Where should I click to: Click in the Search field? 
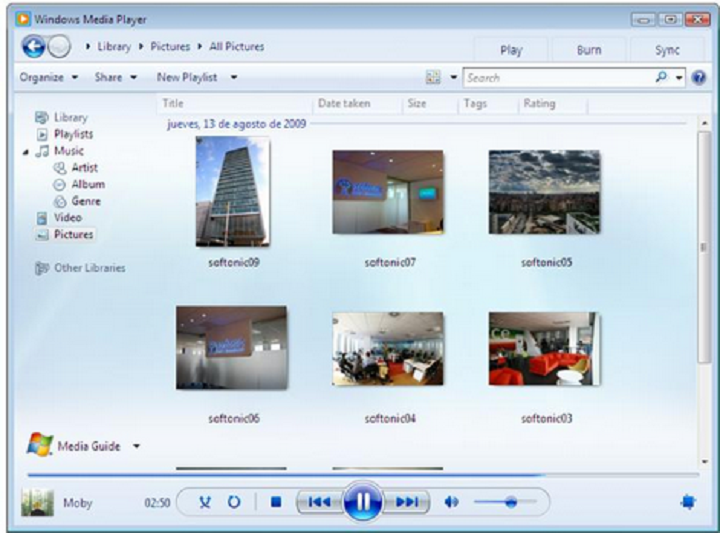pyautogui.click(x=558, y=78)
